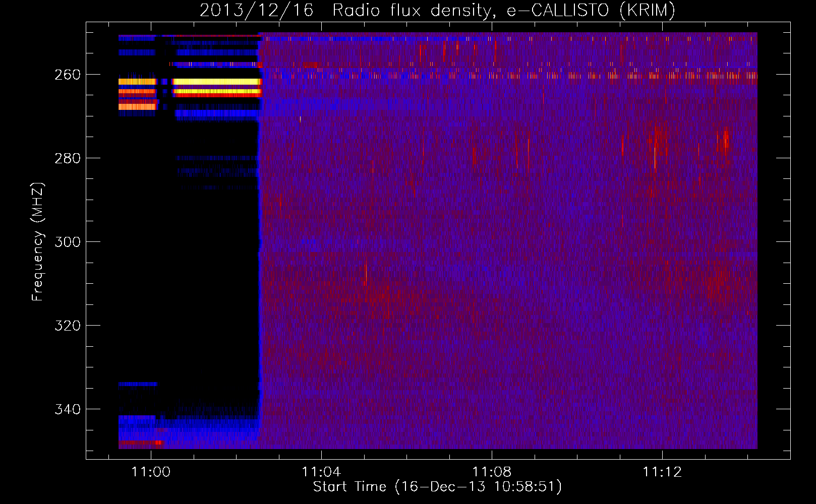This screenshot has height=504, width=816.
Task: Click the 260 frequency tick label
Action: 67,75
